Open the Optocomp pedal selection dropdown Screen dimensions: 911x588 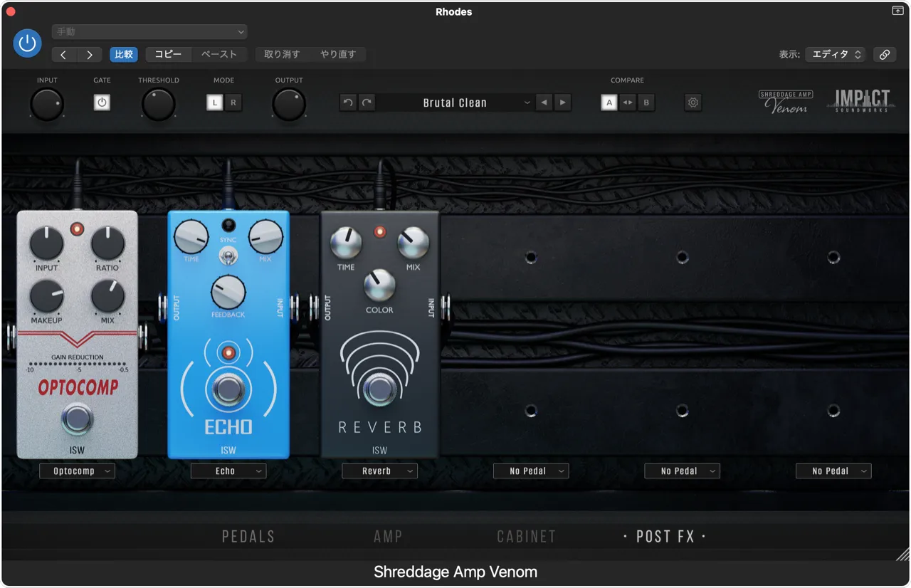tap(77, 471)
